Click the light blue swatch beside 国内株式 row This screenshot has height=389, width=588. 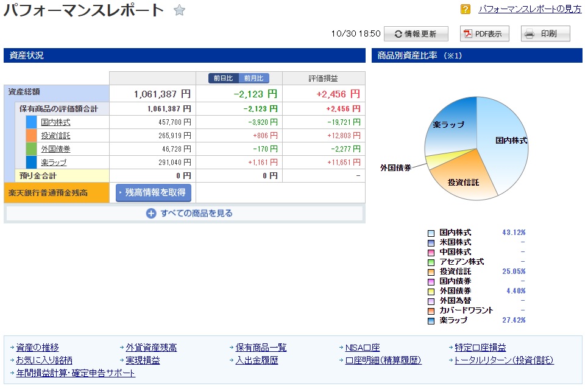click(32, 122)
